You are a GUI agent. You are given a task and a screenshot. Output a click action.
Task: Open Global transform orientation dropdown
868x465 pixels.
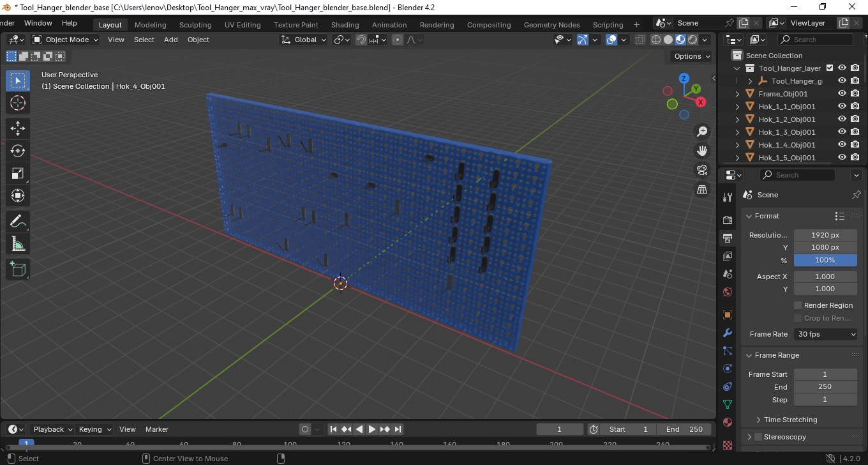(304, 40)
